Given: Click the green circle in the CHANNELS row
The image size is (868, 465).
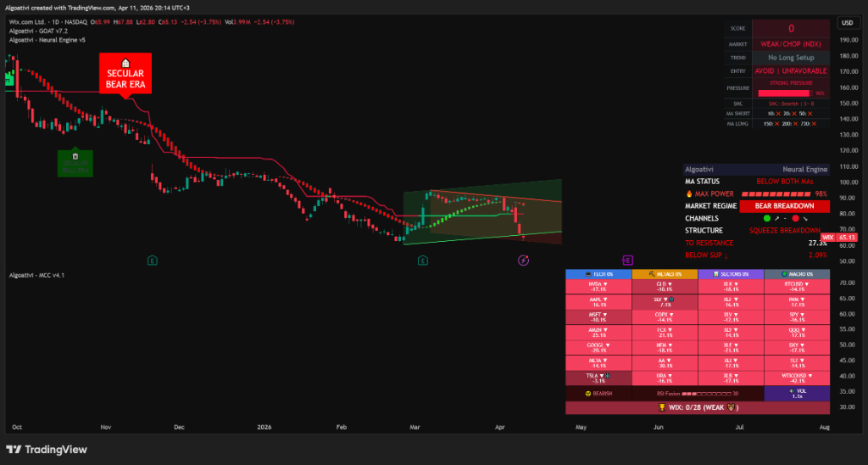Looking at the screenshot, I should [x=766, y=218].
